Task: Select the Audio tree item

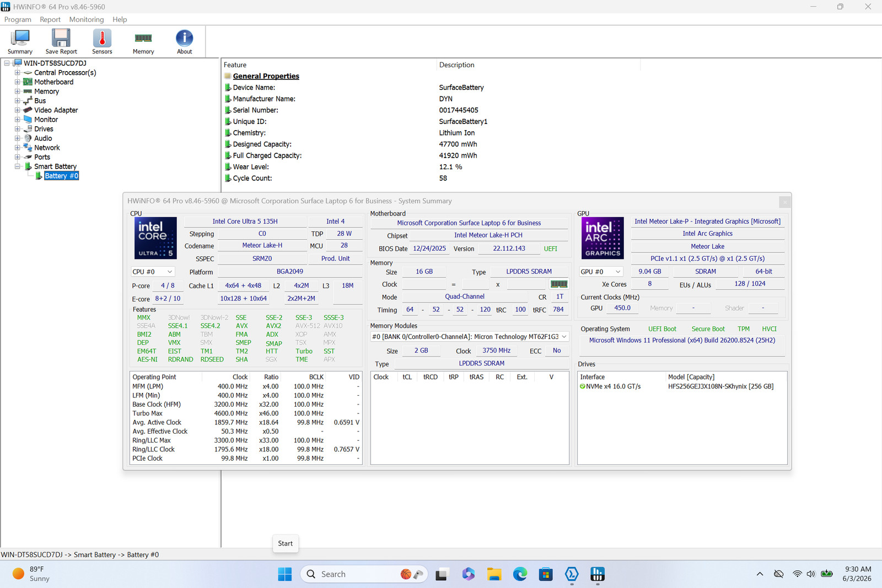Action: coord(43,138)
